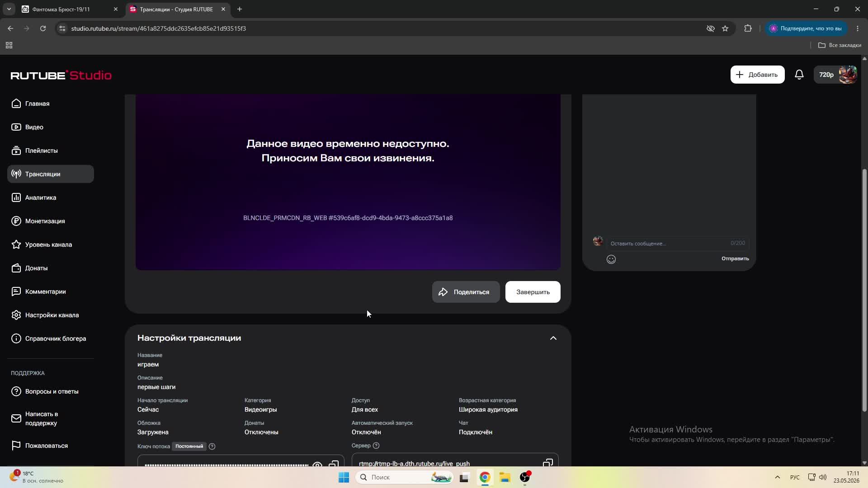Click the Вопросы и ответы question icon
Viewport: 868px width, 488px height.
pos(16,391)
